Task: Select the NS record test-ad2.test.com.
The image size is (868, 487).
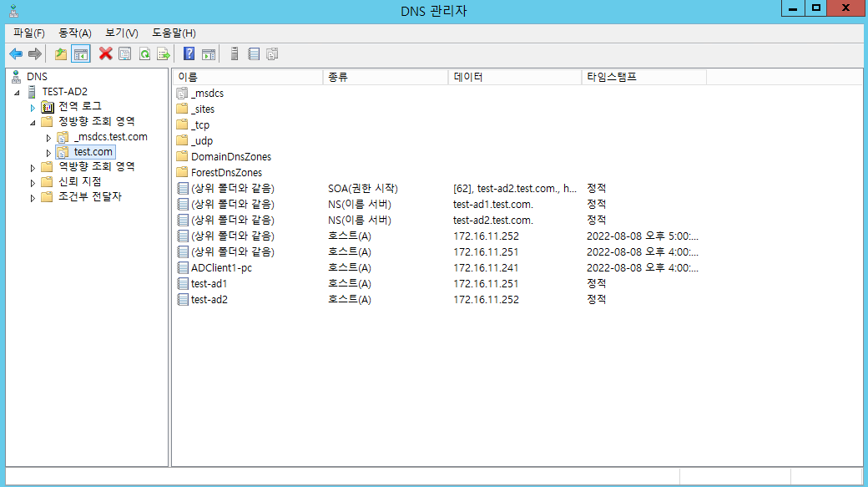Action: tap(493, 220)
